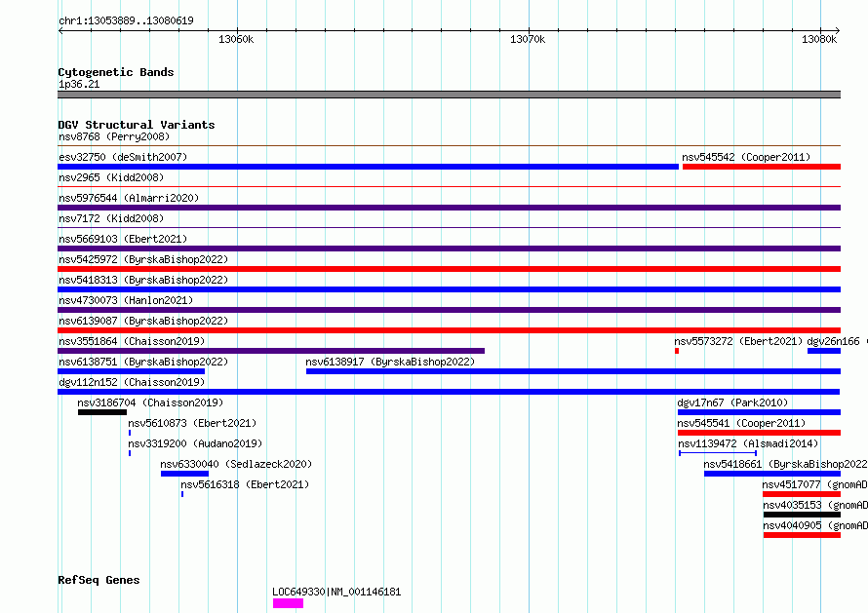Click the right arrow end of ruler
868x613 pixels.
(838, 30)
